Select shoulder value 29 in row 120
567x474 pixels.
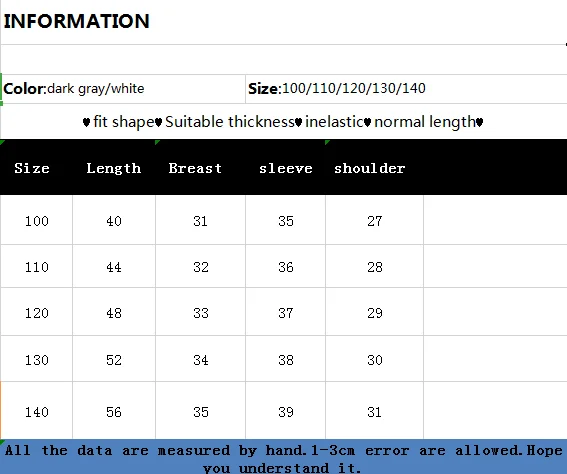tap(375, 313)
